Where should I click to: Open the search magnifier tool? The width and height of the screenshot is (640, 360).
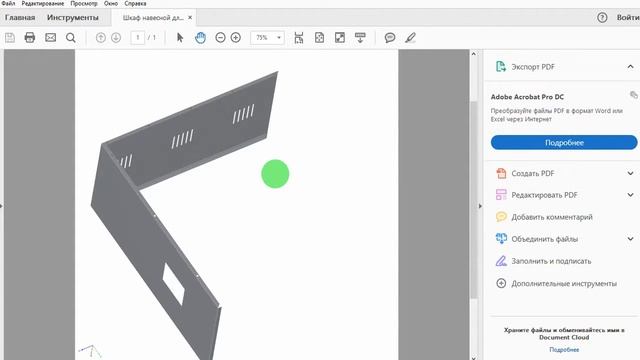tap(71, 38)
